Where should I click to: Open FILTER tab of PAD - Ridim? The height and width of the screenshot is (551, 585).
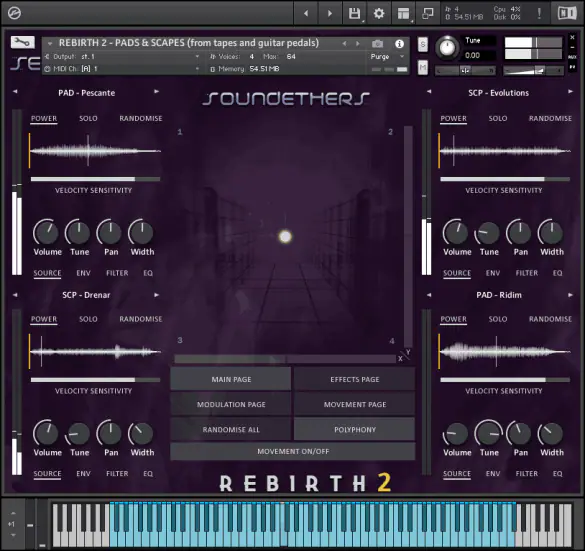point(526,474)
